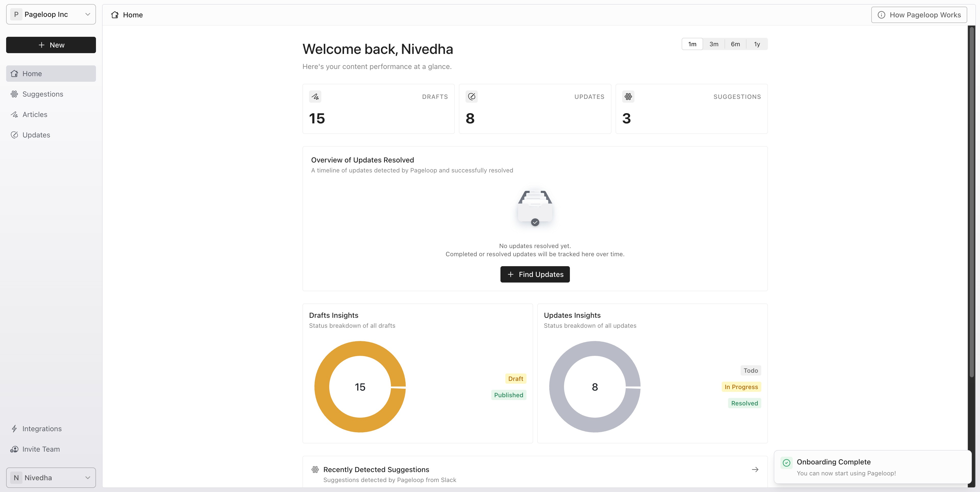Click the Drafts card pen icon

pos(315,97)
